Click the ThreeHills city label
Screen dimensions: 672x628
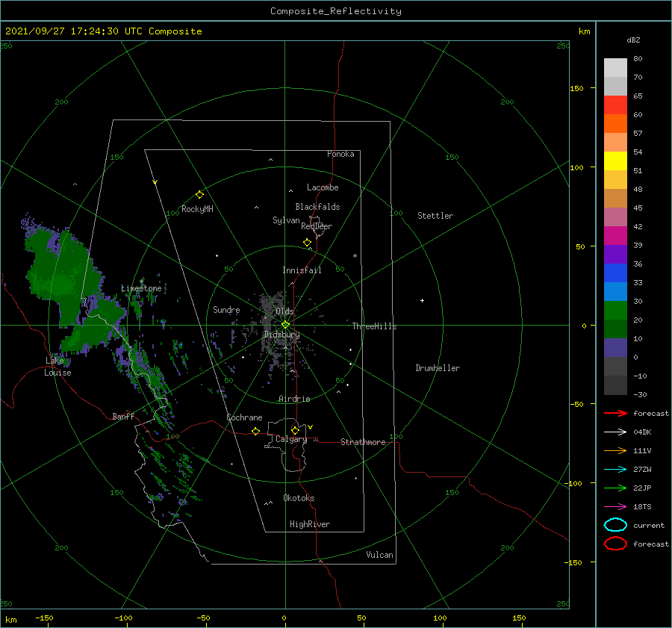tap(375, 326)
